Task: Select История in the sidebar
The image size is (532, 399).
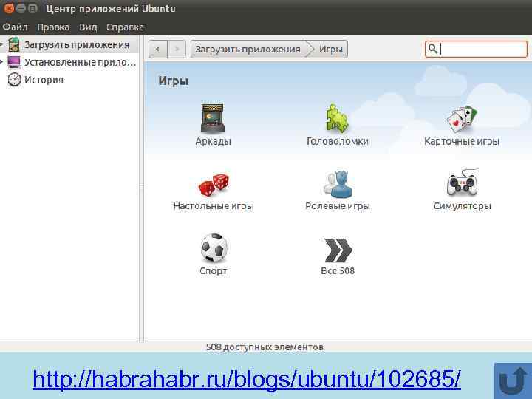Action: (x=44, y=80)
